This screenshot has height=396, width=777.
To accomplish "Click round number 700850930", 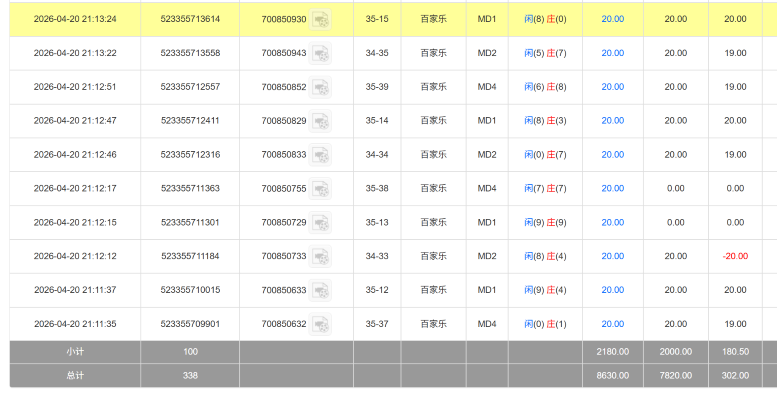I will click(x=284, y=19).
